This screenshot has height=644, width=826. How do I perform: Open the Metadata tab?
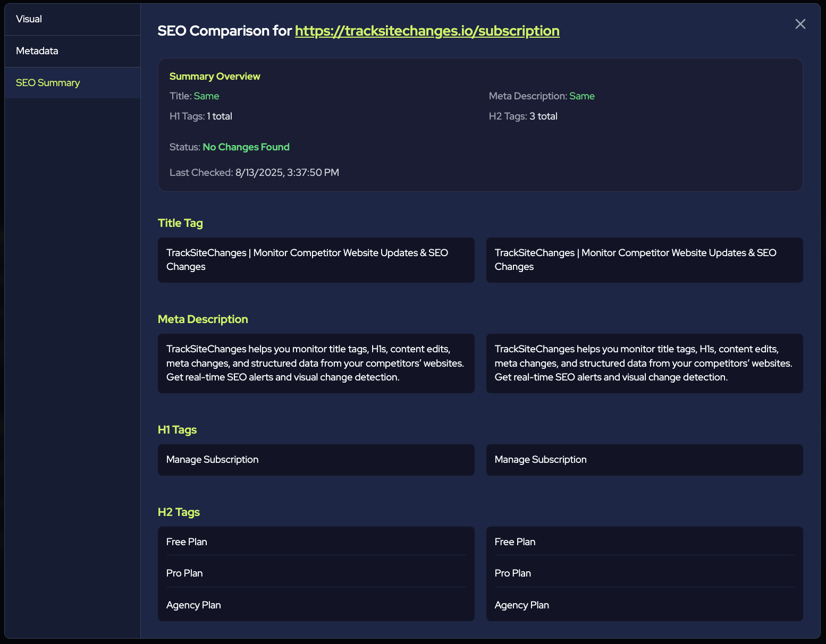pyautogui.click(x=72, y=51)
